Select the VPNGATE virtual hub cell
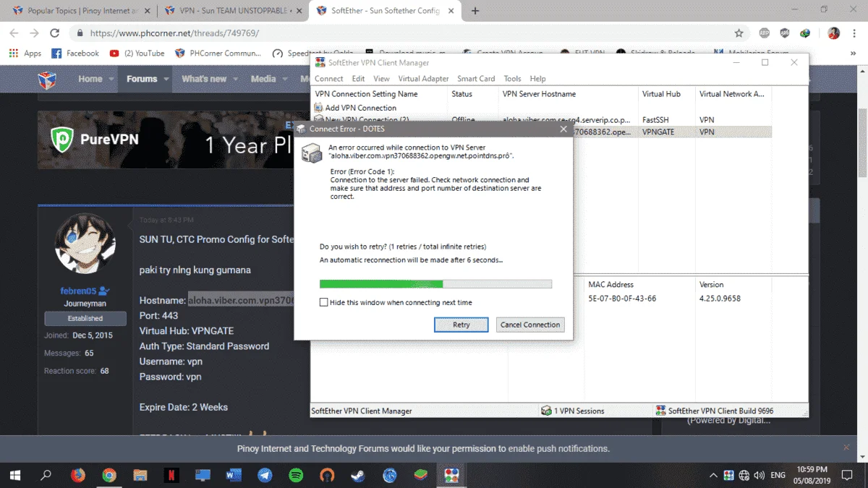The width and height of the screenshot is (868, 488). click(657, 132)
